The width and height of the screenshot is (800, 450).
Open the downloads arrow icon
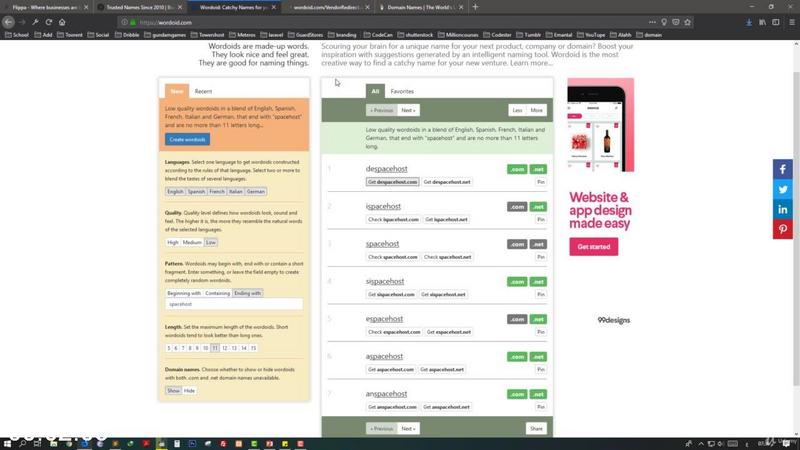(749, 22)
